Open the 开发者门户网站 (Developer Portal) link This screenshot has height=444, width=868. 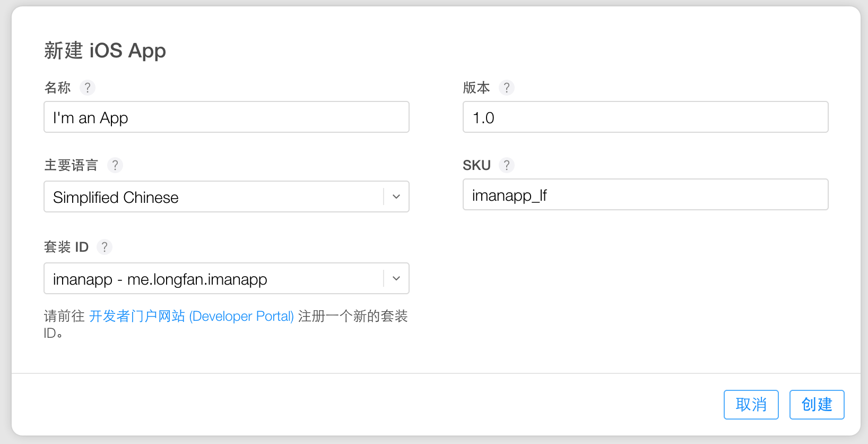(x=192, y=317)
